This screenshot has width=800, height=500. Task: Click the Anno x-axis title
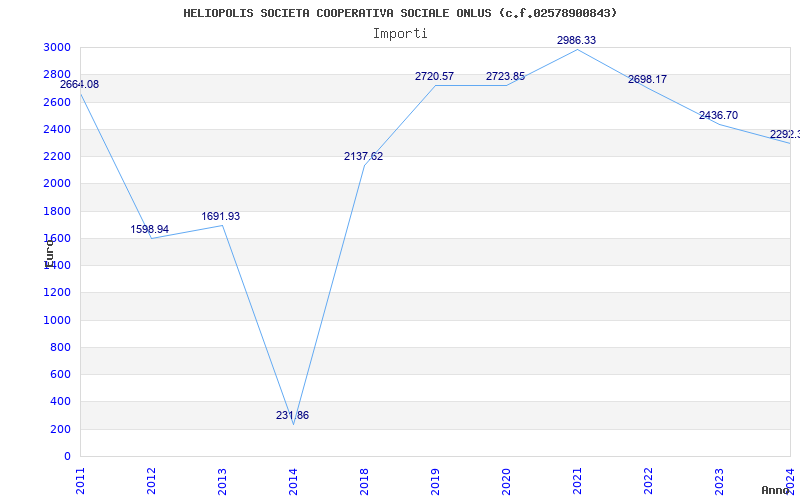point(775,490)
